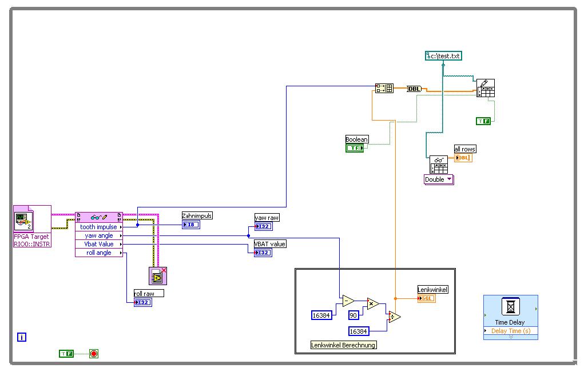Click the Boolean TF control terminal
This screenshot has width=588, height=368.
pyautogui.click(x=355, y=148)
